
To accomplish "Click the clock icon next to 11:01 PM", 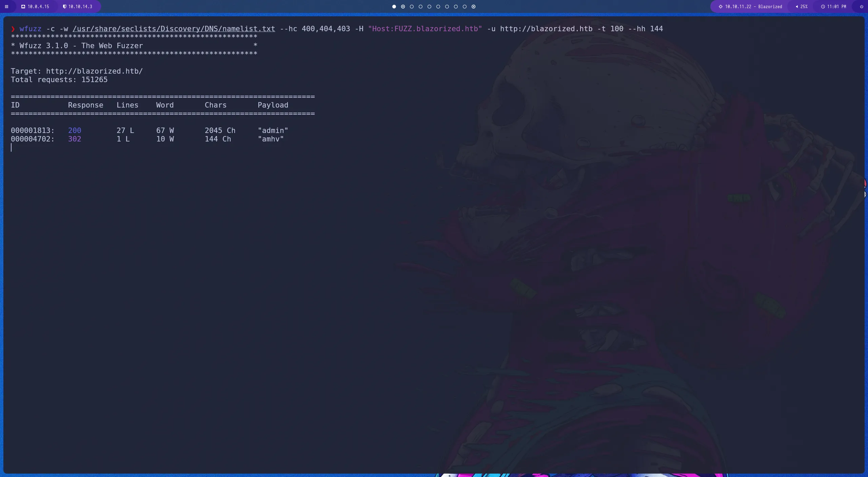I will 823,6.
